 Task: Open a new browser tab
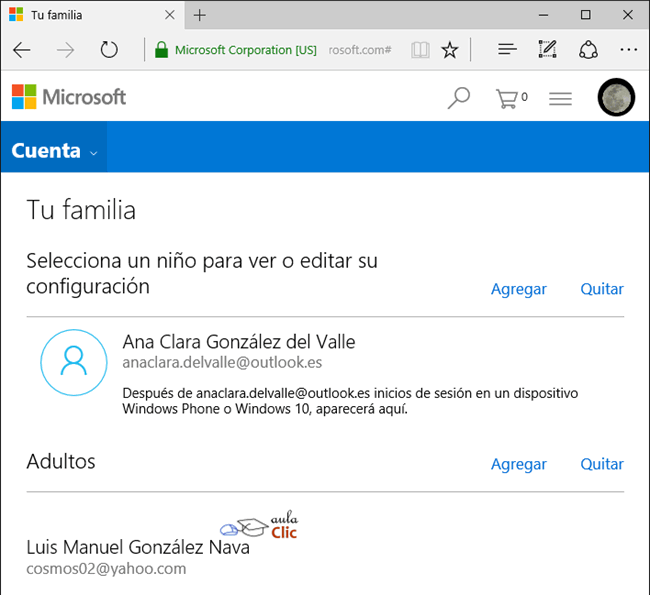pyautogui.click(x=200, y=15)
